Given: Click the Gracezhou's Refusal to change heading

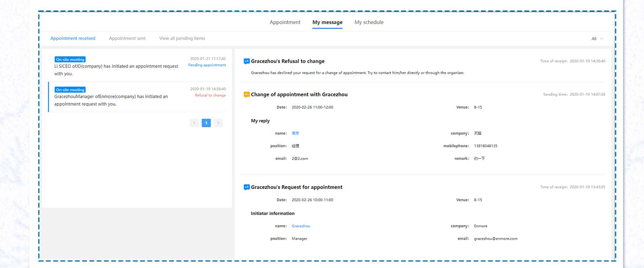Looking at the screenshot, I should 288,61.
